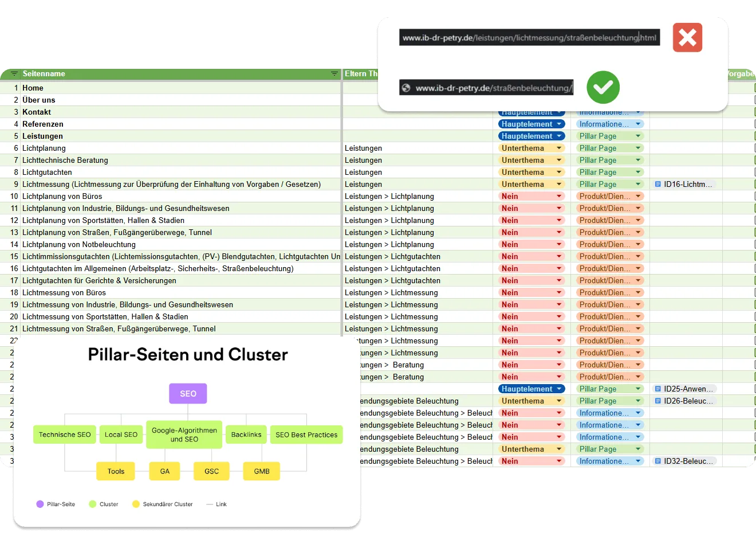
Task: Click the yellow GSC node
Action: pyautogui.click(x=211, y=471)
